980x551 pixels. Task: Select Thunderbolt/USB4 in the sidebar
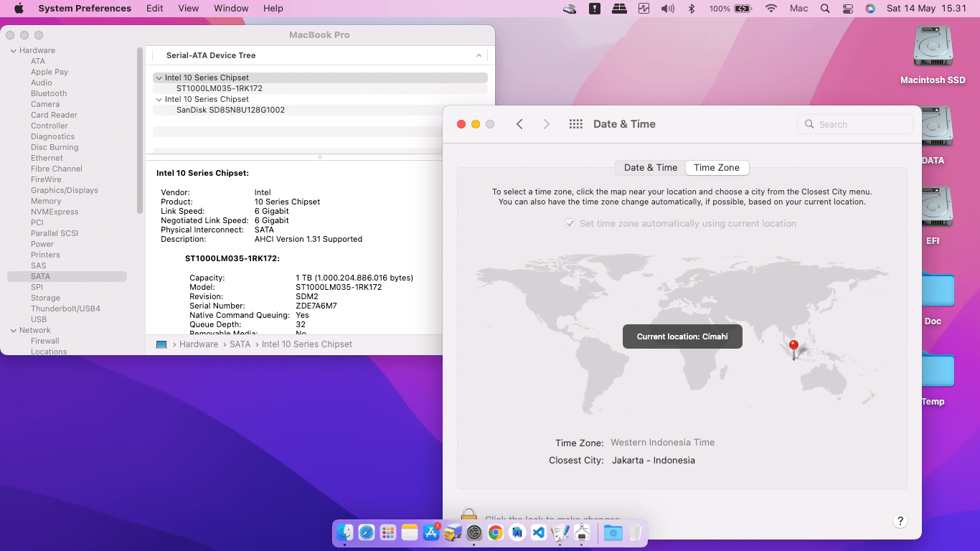65,309
